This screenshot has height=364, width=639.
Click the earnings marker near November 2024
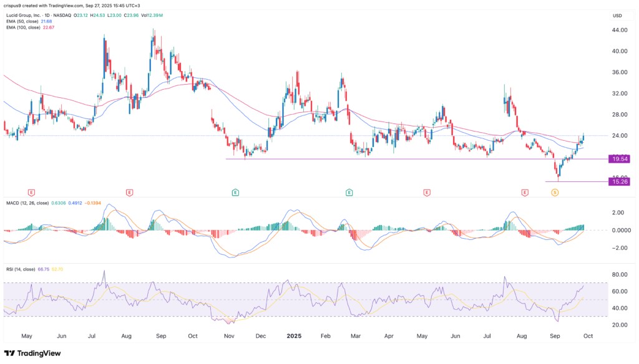tap(235, 193)
